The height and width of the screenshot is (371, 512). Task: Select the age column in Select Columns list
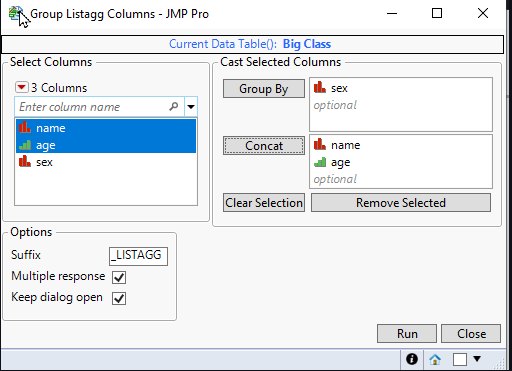point(106,145)
